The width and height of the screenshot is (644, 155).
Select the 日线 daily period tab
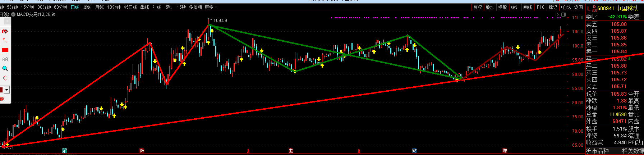[75, 7]
